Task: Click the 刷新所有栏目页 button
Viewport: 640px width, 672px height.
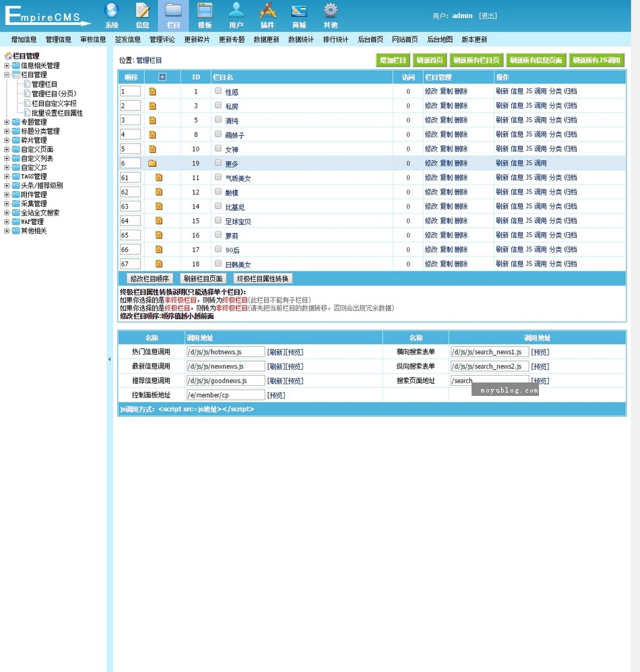Action: pyautogui.click(x=477, y=60)
